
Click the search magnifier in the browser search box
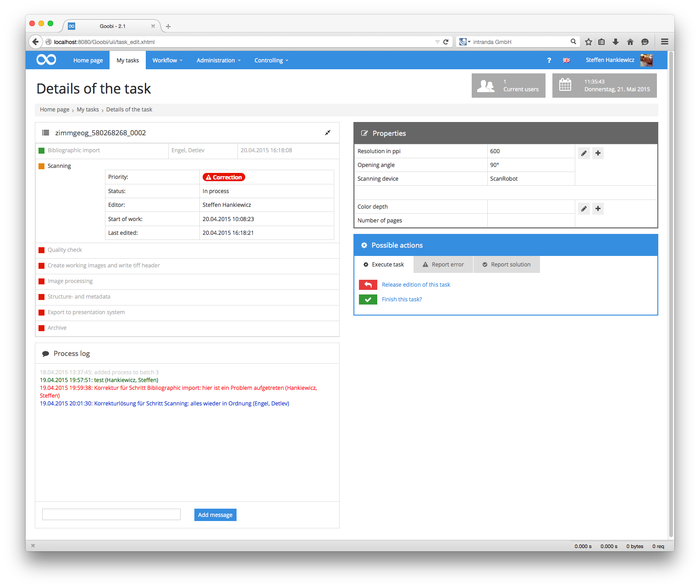(x=573, y=41)
